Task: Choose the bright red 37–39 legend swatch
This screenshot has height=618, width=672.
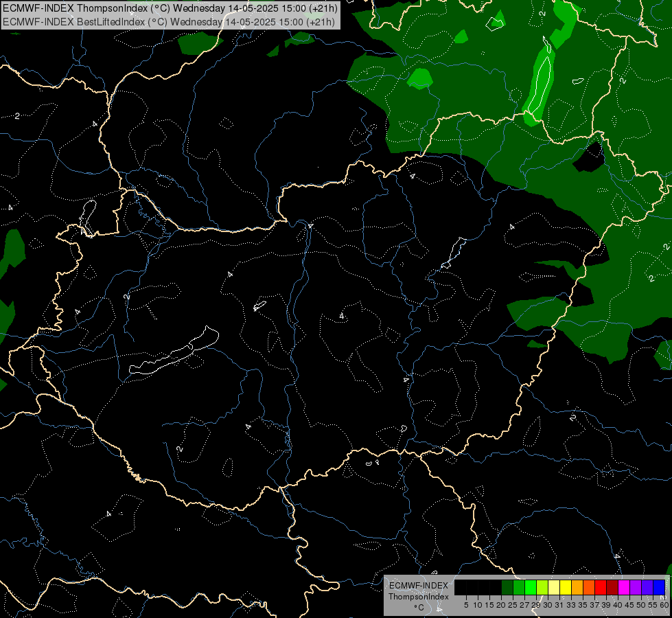Action: (x=601, y=587)
